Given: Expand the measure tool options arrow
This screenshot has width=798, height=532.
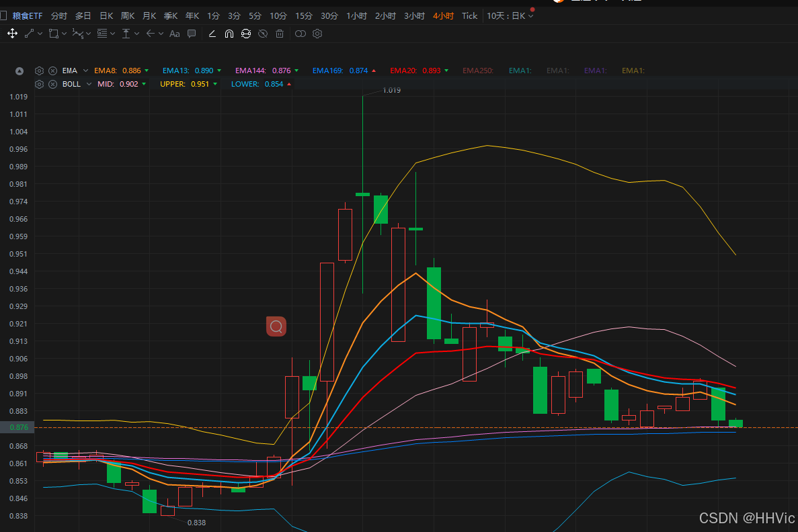Looking at the screenshot, I should pyautogui.click(x=136, y=34).
